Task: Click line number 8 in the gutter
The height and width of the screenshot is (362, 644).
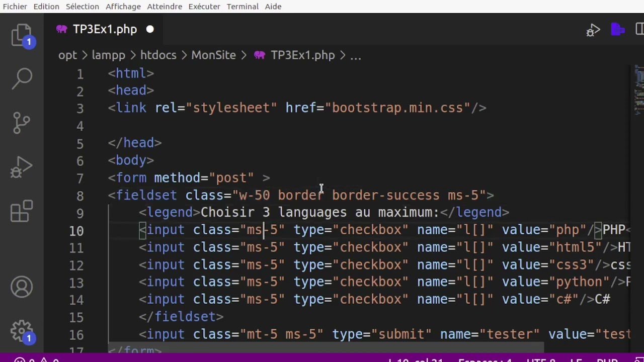Action: tap(80, 196)
